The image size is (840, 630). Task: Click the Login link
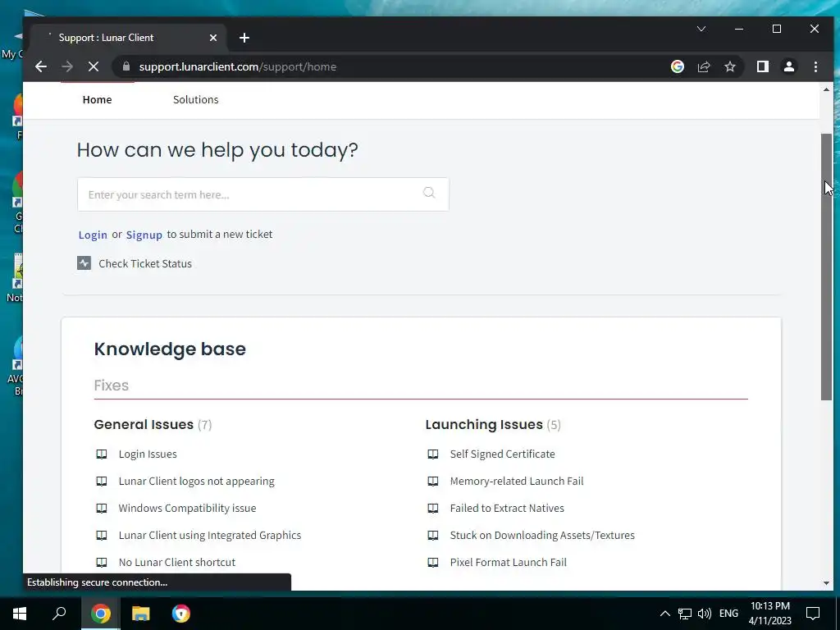[93, 235]
